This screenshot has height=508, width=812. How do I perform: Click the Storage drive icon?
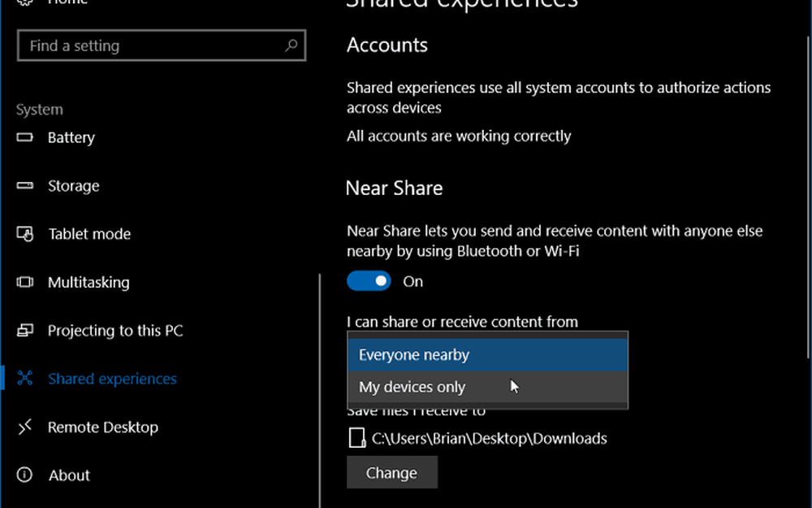[x=24, y=186]
